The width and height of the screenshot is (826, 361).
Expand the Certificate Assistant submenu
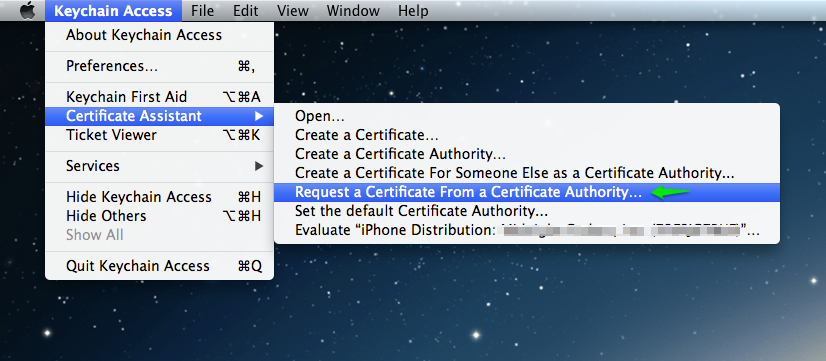tap(160, 116)
